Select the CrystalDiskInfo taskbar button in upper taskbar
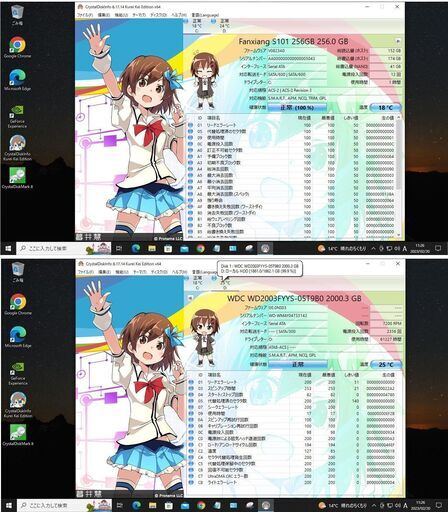 pyautogui.click(x=265, y=248)
